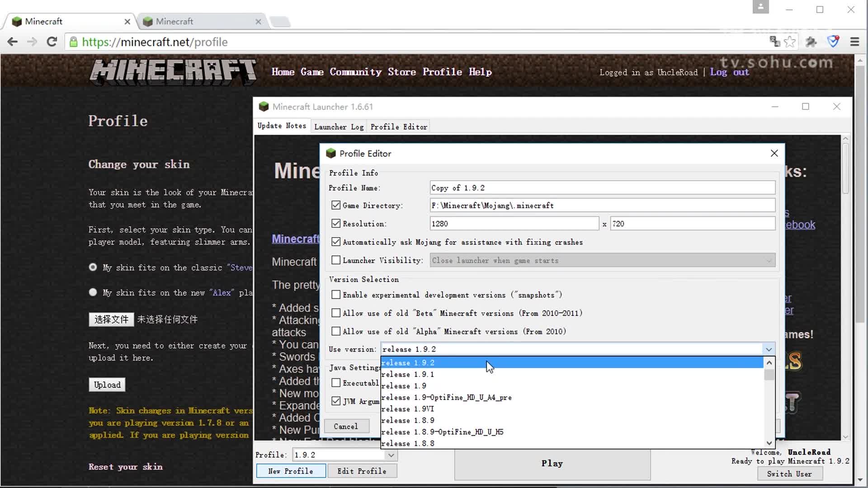Collapse the Use version dropdown arrow
The height and width of the screenshot is (488, 868).
[769, 349]
